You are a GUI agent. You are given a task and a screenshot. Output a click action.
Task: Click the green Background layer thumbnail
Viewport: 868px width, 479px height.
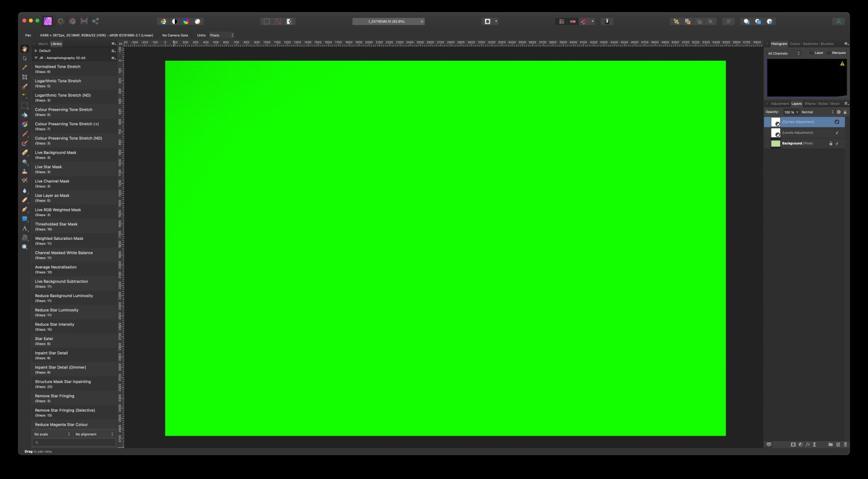click(x=775, y=143)
